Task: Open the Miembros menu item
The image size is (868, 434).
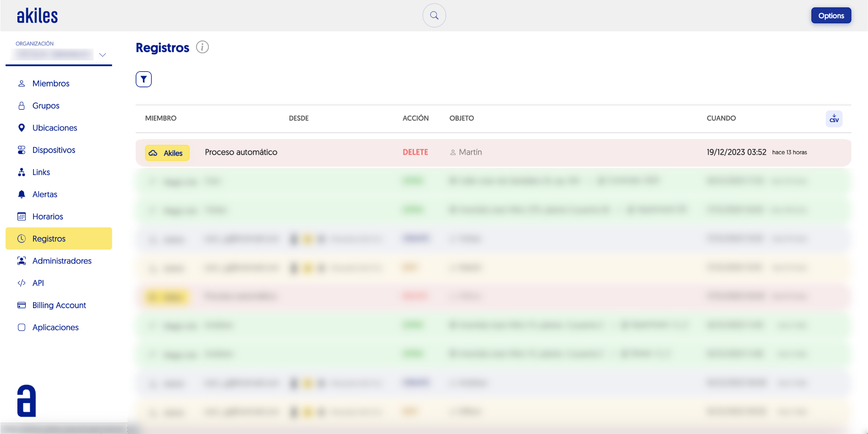Action: pos(50,83)
